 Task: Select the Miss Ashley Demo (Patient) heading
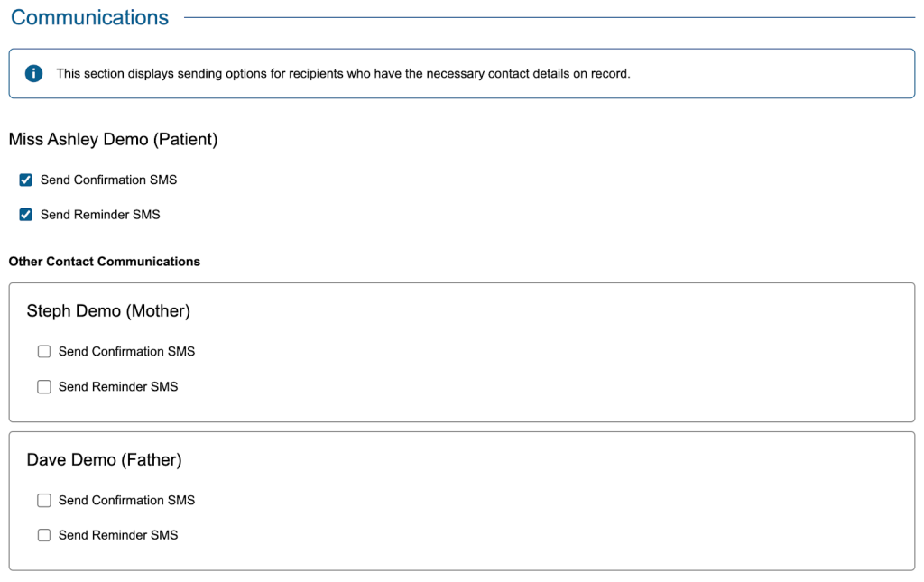click(x=113, y=140)
